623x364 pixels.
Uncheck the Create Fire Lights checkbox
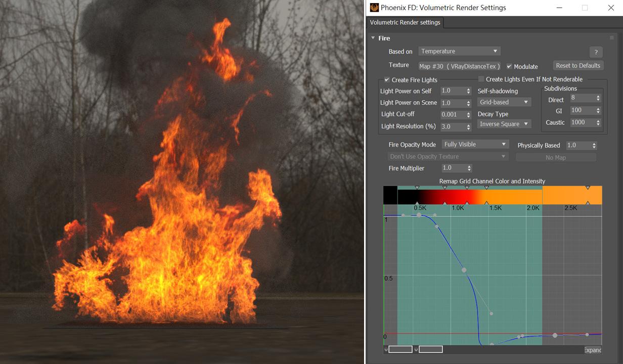pos(387,80)
